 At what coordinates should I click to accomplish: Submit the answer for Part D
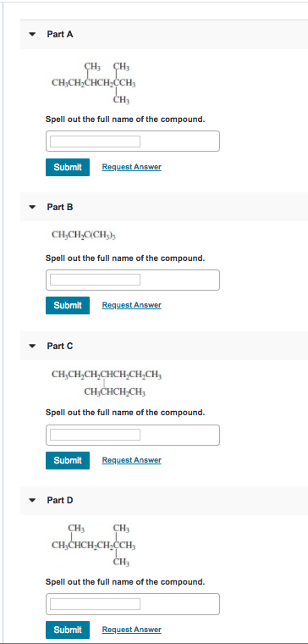[68, 630]
